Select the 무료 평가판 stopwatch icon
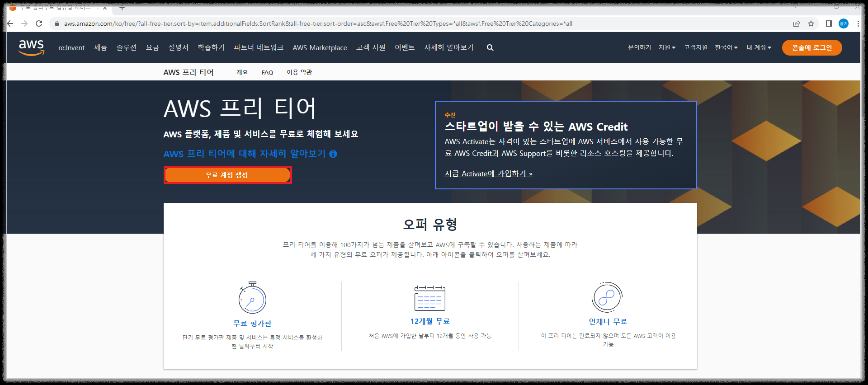The image size is (868, 385). [x=252, y=297]
